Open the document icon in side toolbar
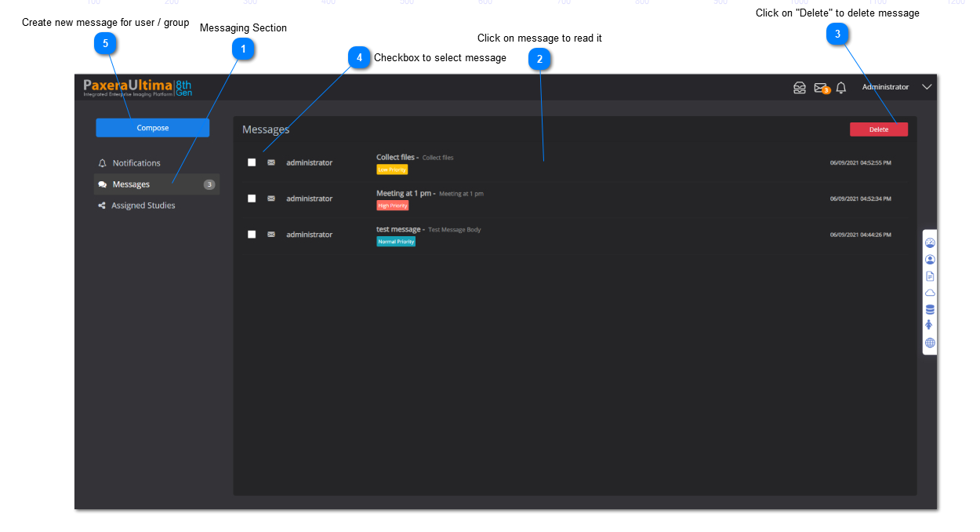The image size is (980, 532). [x=930, y=276]
